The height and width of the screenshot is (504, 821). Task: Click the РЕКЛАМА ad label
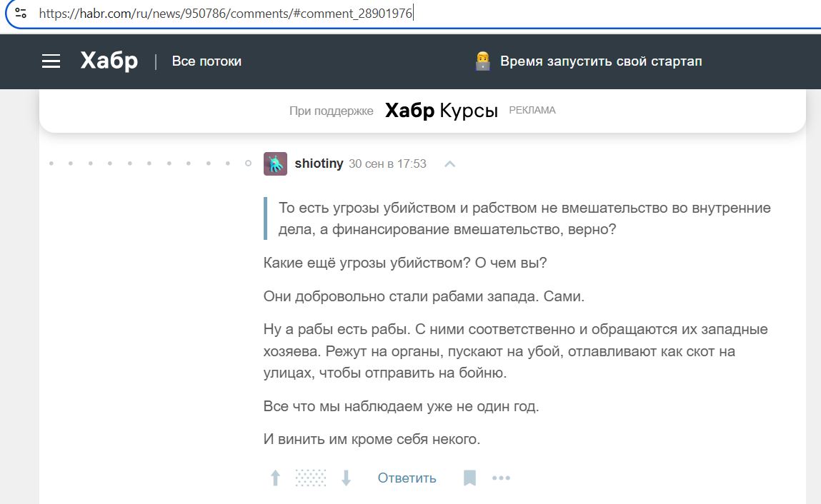tap(532, 111)
